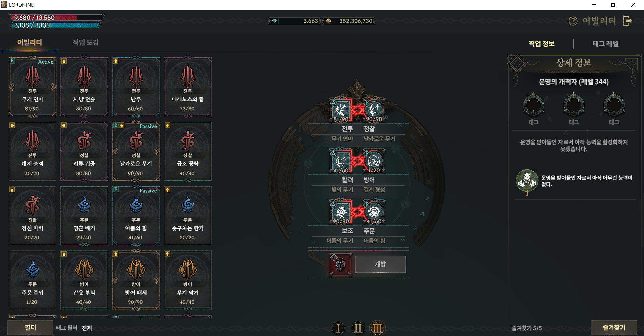This screenshot has height=336, width=644.
Task: Select the 90/90 어둠의 무기 slot icon
Action: [341, 212]
